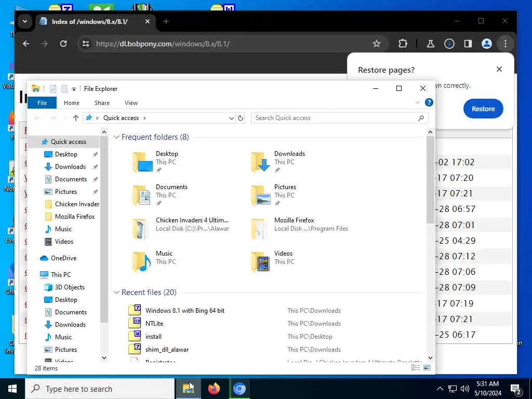This screenshot has width=532, height=399.
Task: Reload the Chrome page
Action: coord(63,44)
